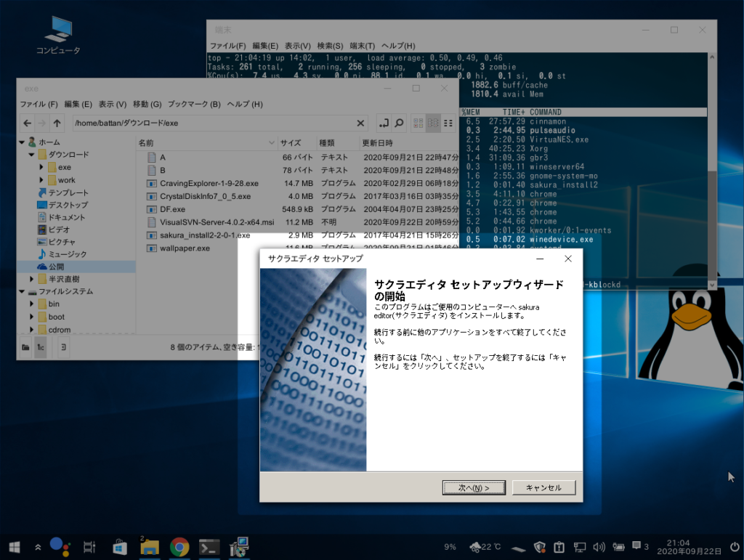Minimize the サクラエディタ セットアップ dialog

pyautogui.click(x=540, y=259)
